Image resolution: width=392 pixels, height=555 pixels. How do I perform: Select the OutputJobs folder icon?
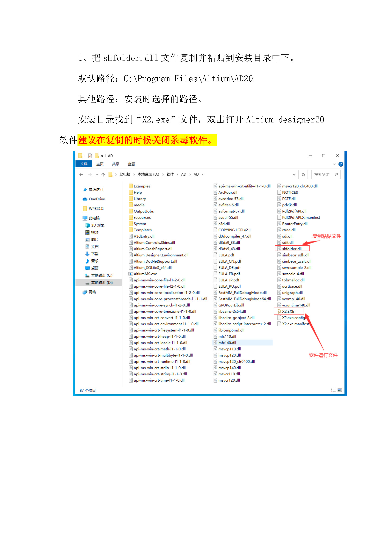pyautogui.click(x=131, y=211)
